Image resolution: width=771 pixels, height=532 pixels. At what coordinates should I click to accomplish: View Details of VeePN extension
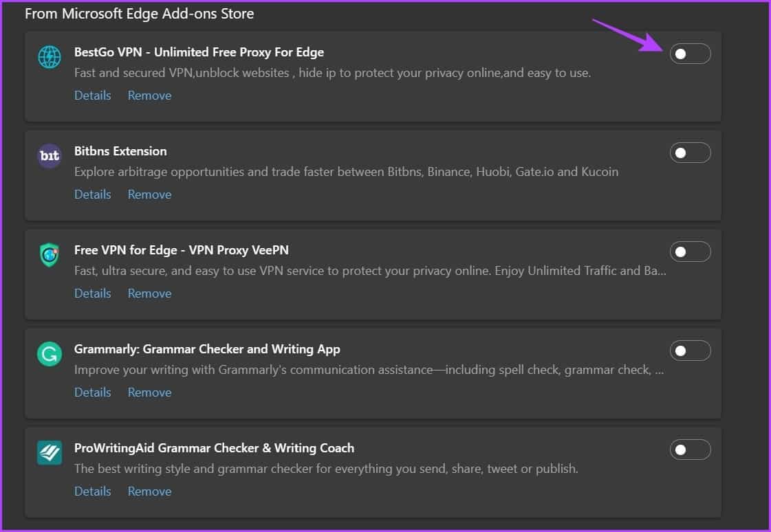[92, 293]
